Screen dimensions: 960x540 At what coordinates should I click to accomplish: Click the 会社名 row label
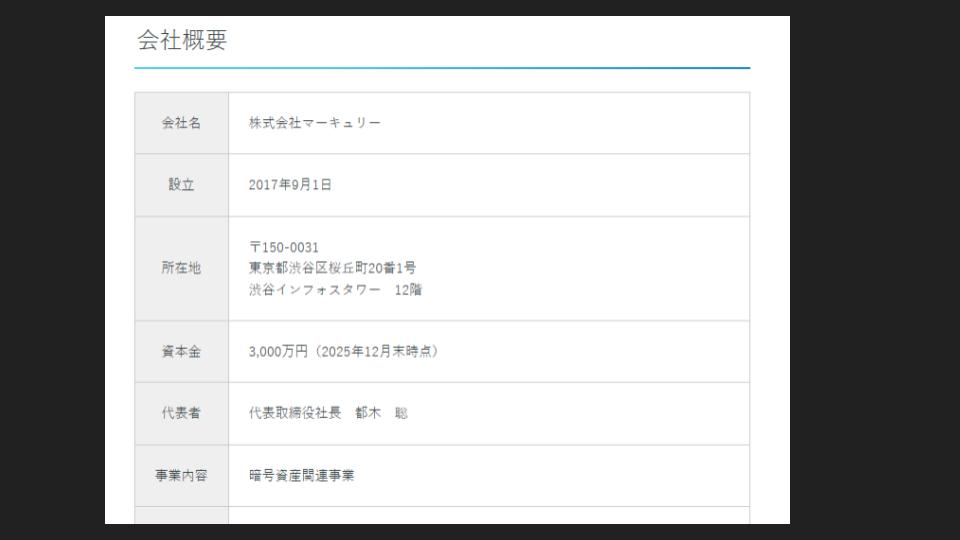181,123
